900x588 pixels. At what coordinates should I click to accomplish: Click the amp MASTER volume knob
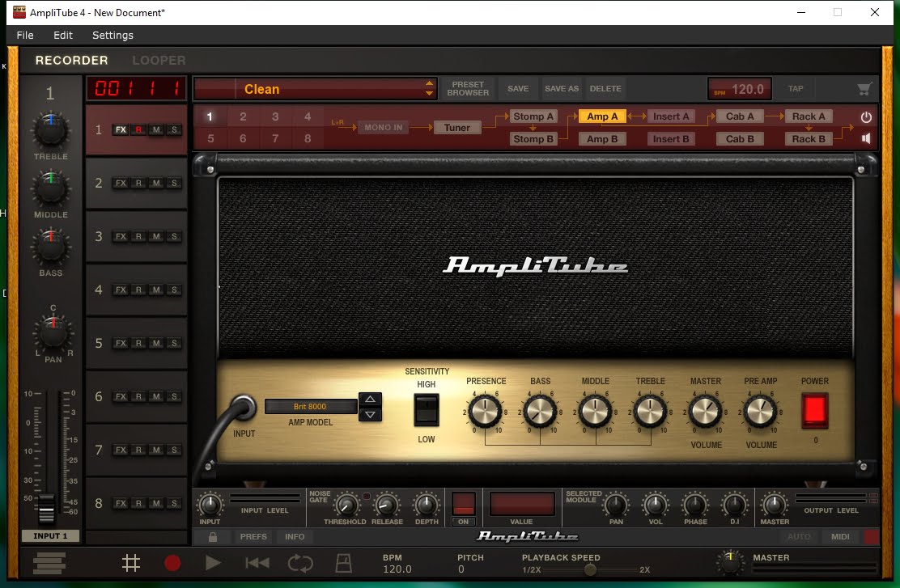tap(706, 411)
